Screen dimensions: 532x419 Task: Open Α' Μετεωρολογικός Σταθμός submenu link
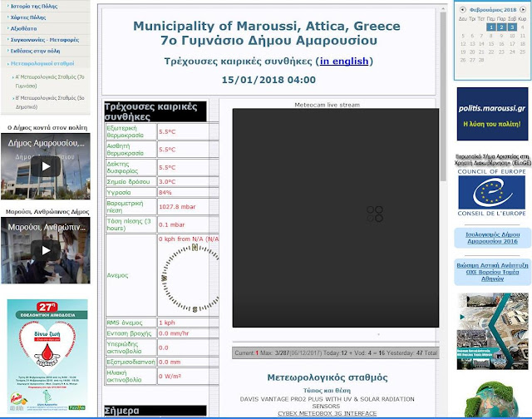click(x=50, y=81)
